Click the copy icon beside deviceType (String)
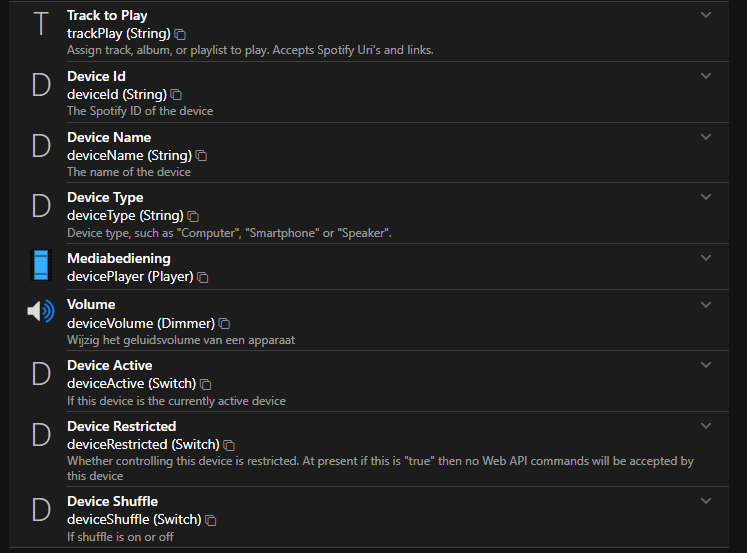The height and width of the screenshot is (553, 747). tap(193, 216)
